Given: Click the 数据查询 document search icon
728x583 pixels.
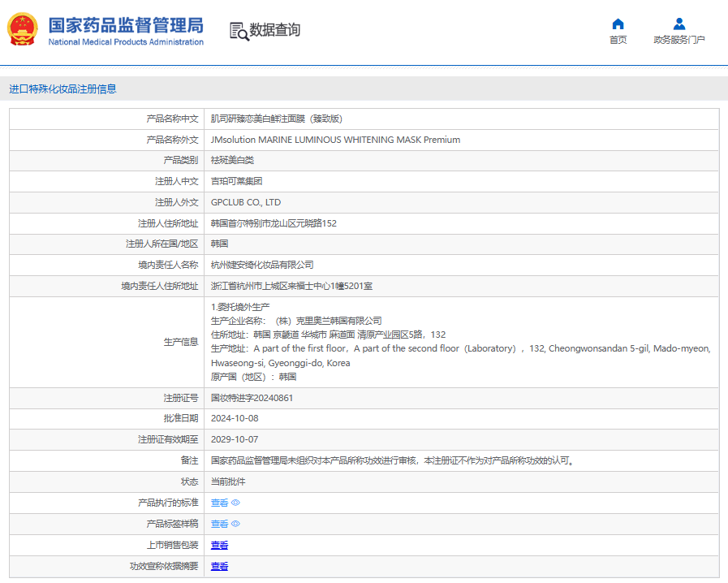Looking at the screenshot, I should pos(239,31).
